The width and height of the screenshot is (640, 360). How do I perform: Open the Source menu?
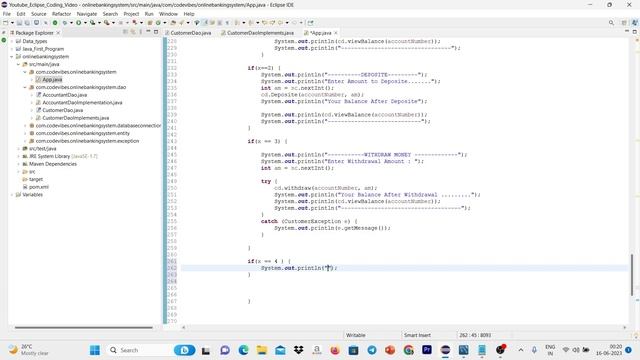pyautogui.click(x=39, y=14)
